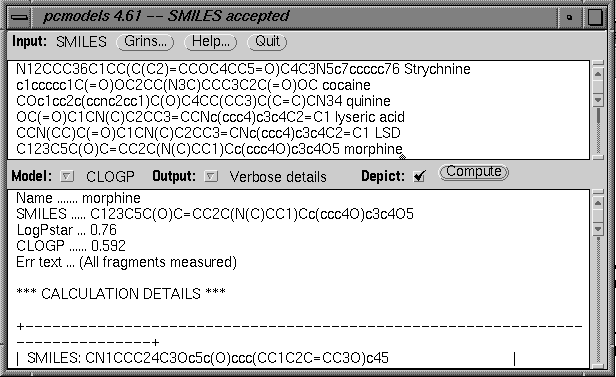Run calculation with Compute button
The height and width of the screenshot is (377, 616).
473,172
